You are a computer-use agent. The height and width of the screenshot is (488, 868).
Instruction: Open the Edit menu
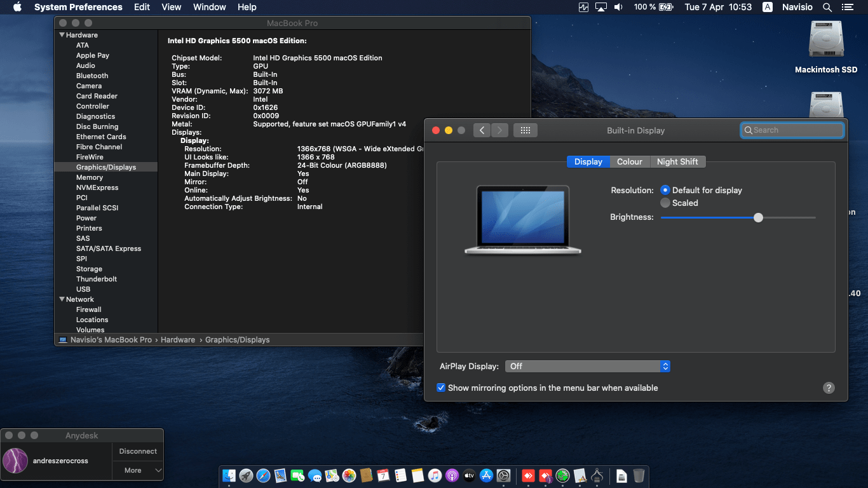click(142, 7)
